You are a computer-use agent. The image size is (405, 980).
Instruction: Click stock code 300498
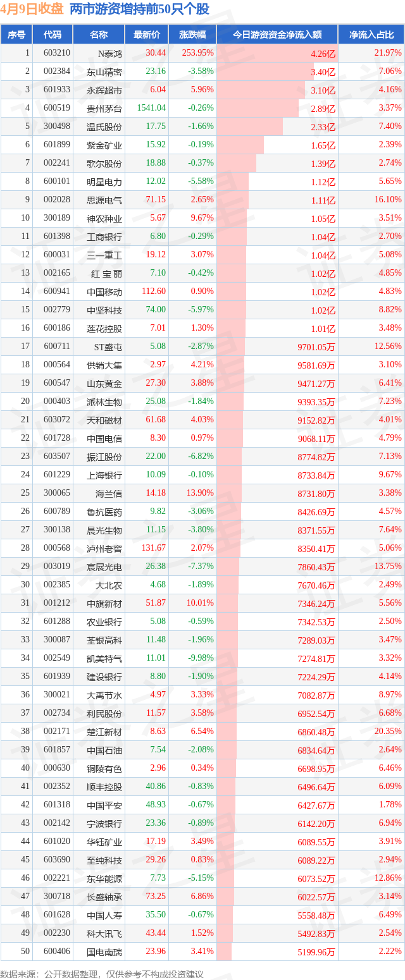click(57, 126)
